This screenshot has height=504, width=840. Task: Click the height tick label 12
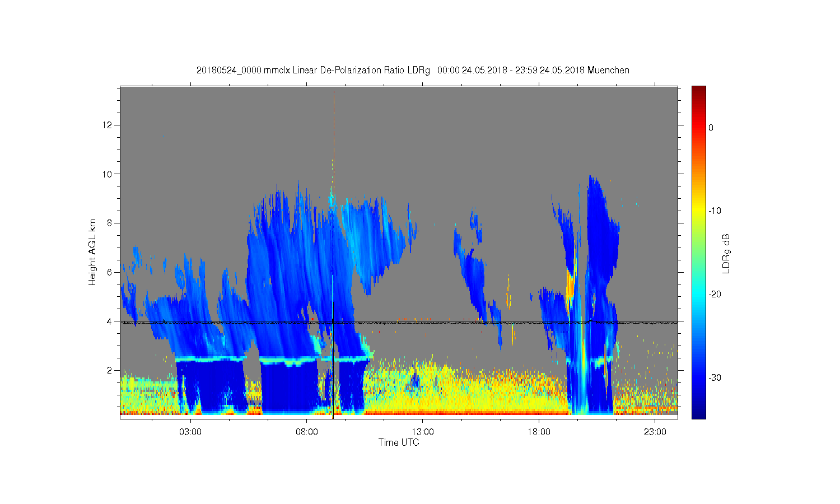[108, 125]
